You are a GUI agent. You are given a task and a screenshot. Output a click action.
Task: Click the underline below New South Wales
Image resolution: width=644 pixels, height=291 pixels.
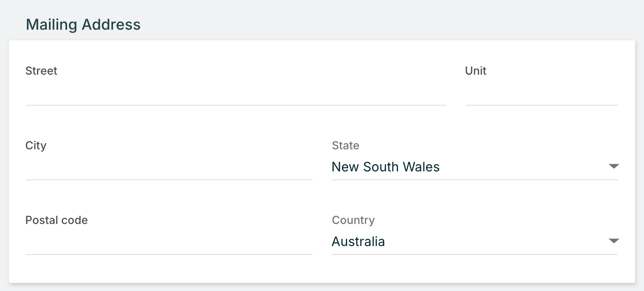pos(474,179)
